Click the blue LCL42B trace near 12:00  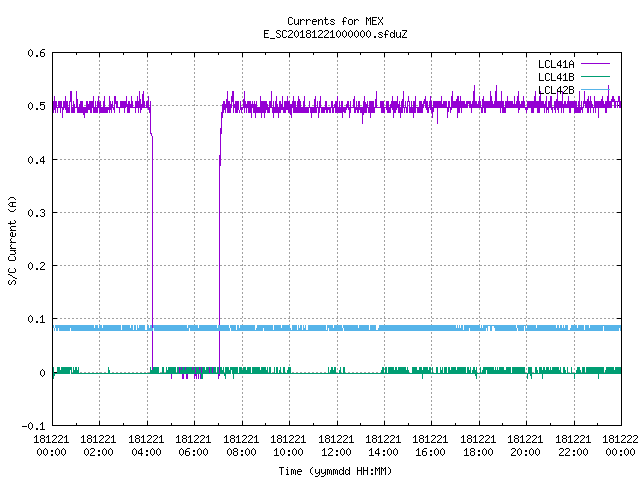[x=337, y=328]
